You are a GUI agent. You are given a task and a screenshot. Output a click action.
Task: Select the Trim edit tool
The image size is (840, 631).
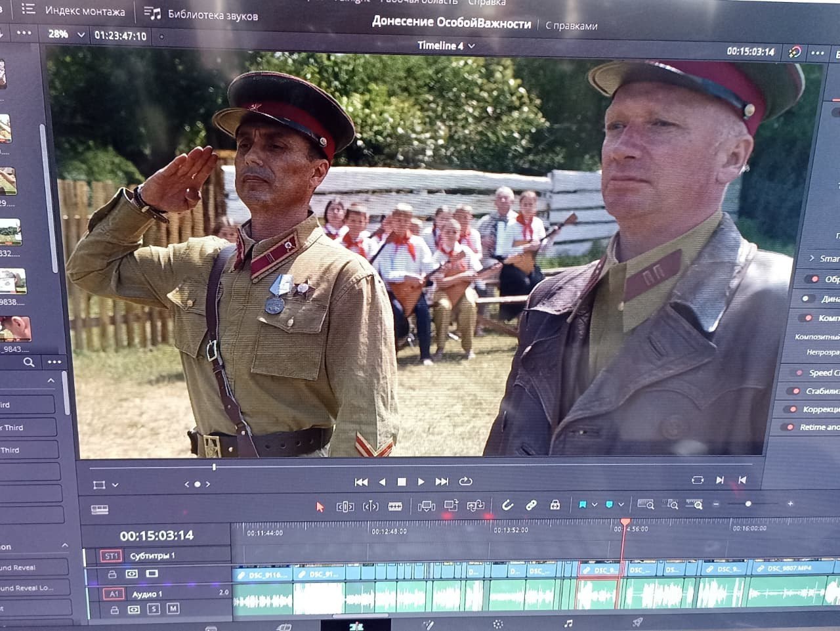(345, 506)
